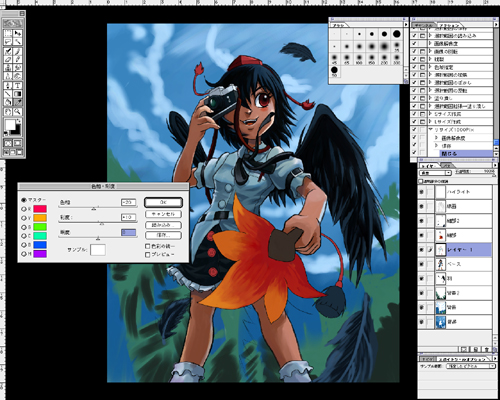Select the Move tool

pyautogui.click(x=18, y=33)
